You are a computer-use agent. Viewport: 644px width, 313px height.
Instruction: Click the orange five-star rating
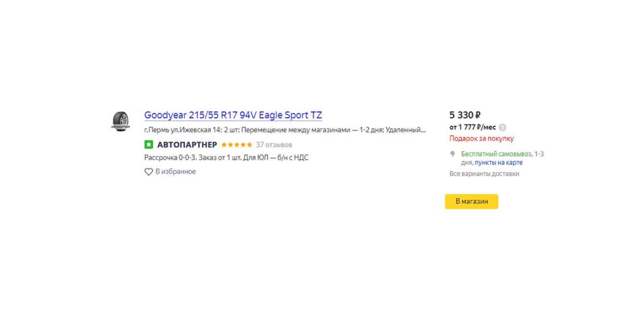(x=236, y=144)
